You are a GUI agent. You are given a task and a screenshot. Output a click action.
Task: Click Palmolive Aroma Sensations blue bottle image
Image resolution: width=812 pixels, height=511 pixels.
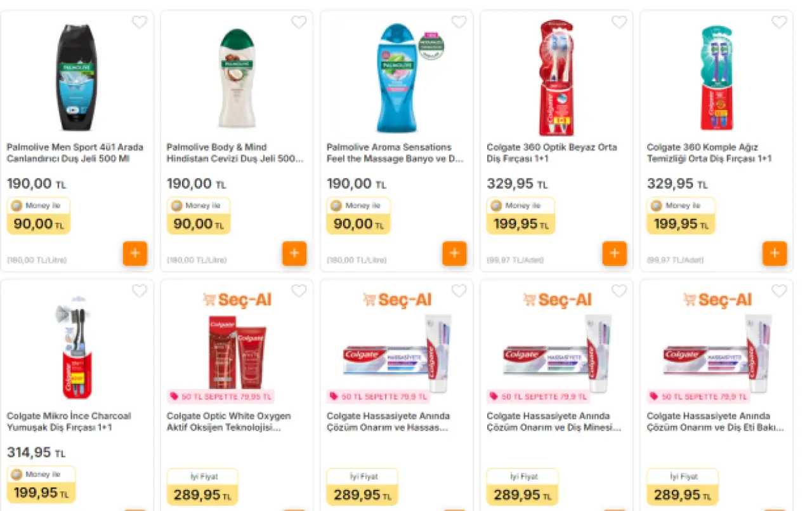tap(397, 76)
